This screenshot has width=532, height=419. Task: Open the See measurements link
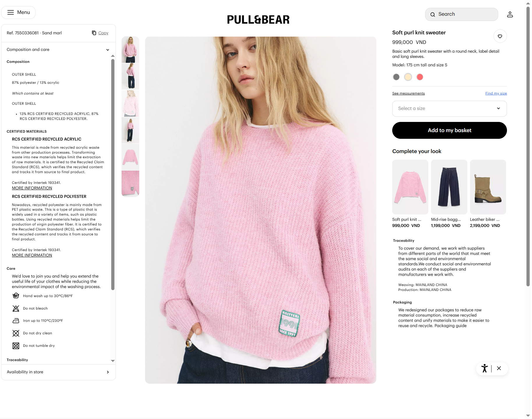[408, 93]
